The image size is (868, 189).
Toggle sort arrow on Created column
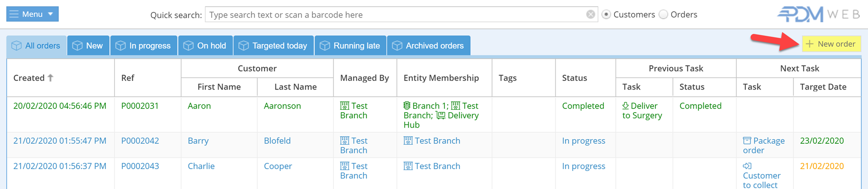[x=51, y=78]
